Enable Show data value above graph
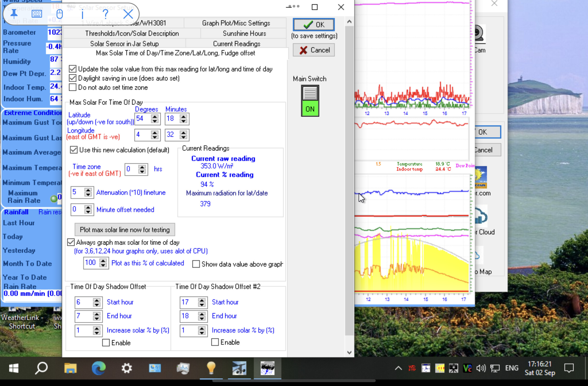The width and height of the screenshot is (588, 386). point(196,264)
